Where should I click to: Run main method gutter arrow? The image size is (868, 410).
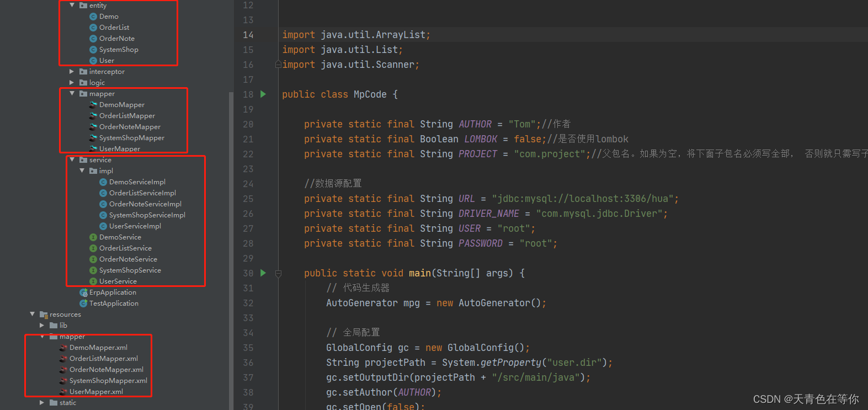263,273
